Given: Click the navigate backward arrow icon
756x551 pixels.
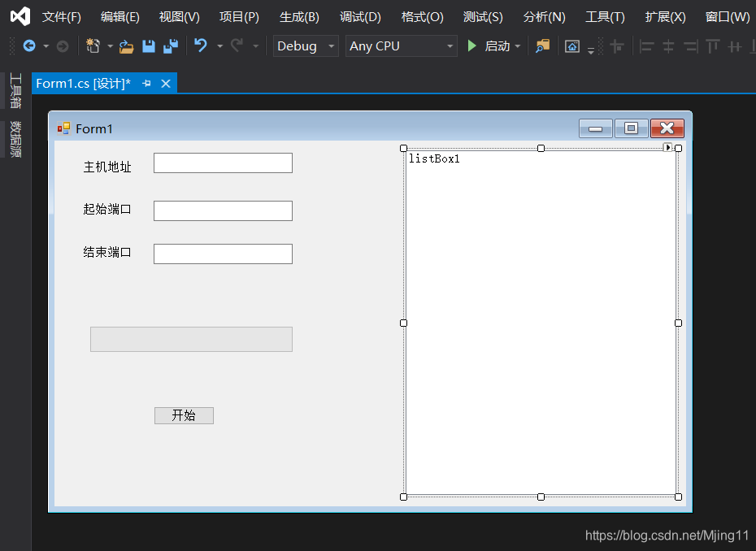Looking at the screenshot, I should pos(29,46).
